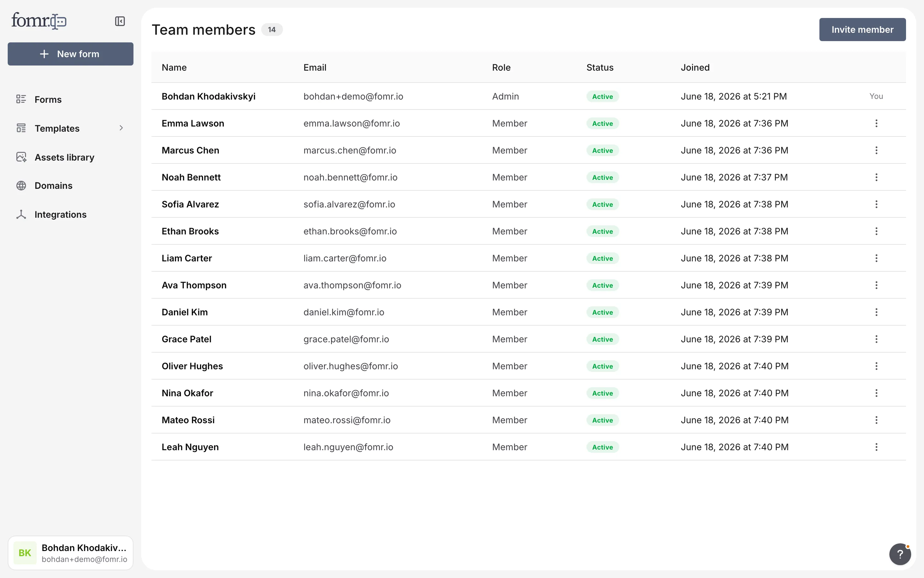Click Active status badge for Emma Lawson
Image resolution: width=924 pixels, height=578 pixels.
pyautogui.click(x=603, y=124)
